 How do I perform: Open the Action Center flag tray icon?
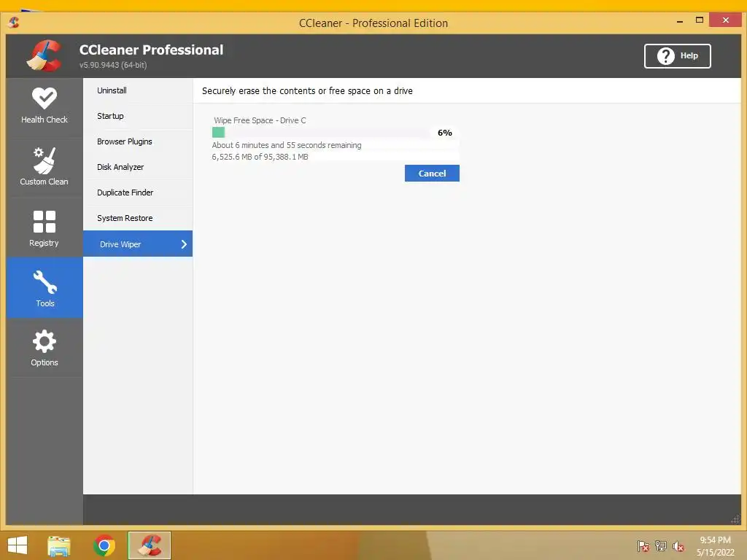point(643,546)
